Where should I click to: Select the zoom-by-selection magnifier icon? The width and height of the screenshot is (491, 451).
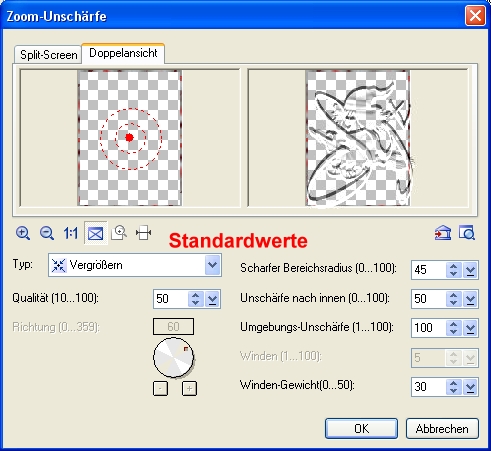(x=119, y=233)
